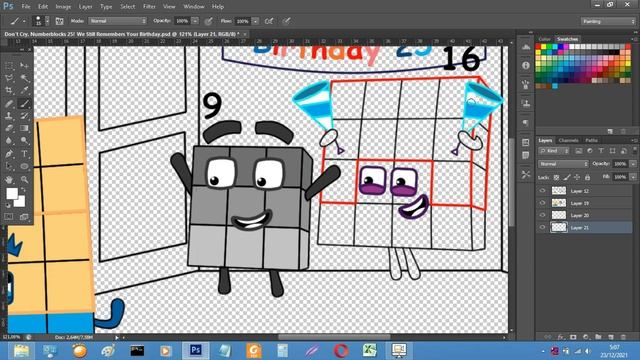Reset default foreground and background colors
This screenshot has height=360, width=640.
(8, 205)
